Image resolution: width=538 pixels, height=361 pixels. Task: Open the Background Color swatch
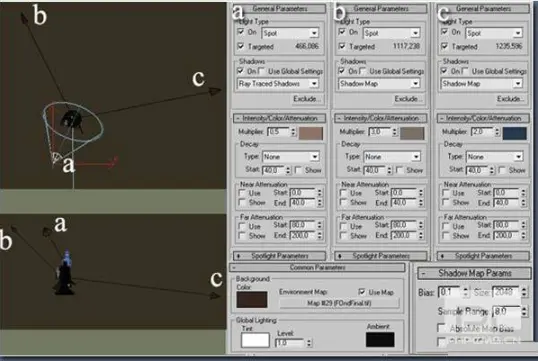[252, 300]
